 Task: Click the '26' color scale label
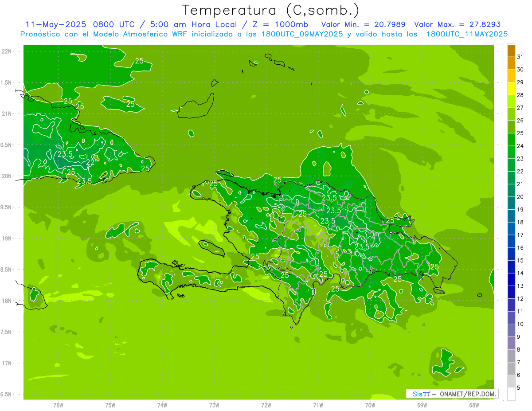pos(520,120)
